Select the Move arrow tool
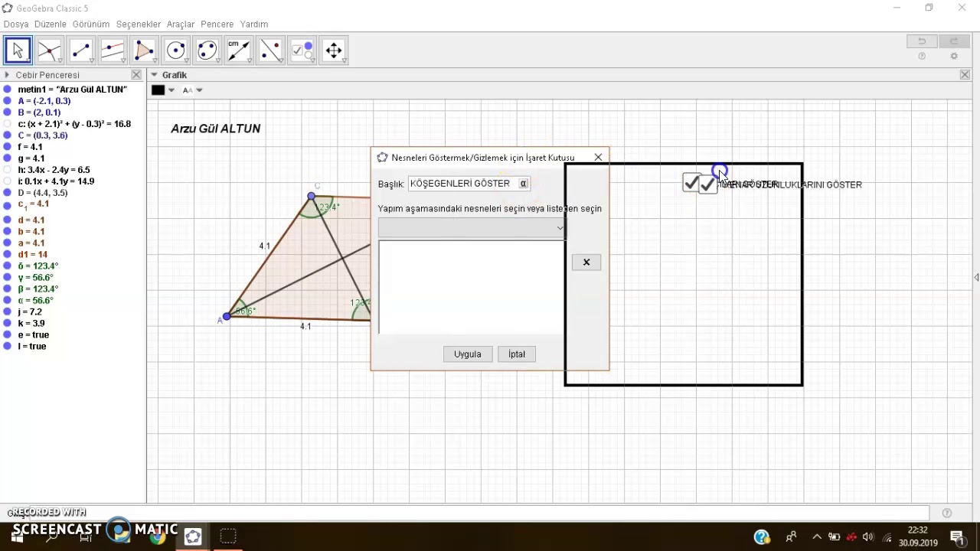980x551 pixels. 18,51
